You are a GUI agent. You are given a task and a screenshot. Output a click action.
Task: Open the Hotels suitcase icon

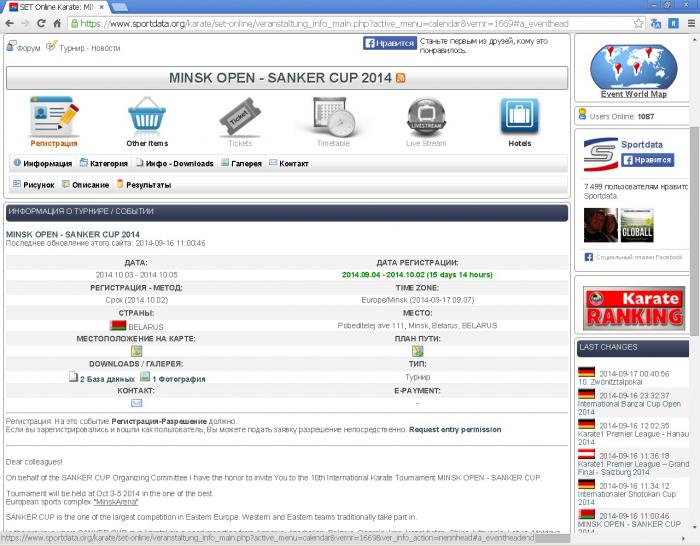[x=520, y=116]
